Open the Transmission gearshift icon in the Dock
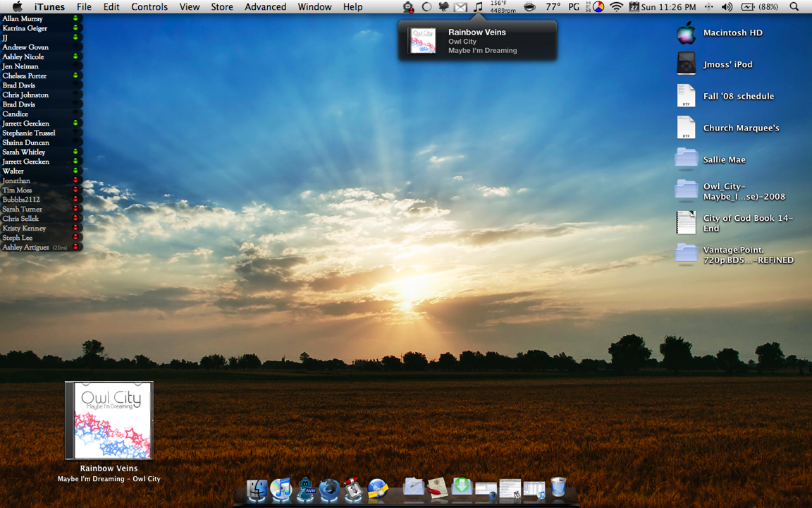This screenshot has width=812, height=508. (353, 490)
